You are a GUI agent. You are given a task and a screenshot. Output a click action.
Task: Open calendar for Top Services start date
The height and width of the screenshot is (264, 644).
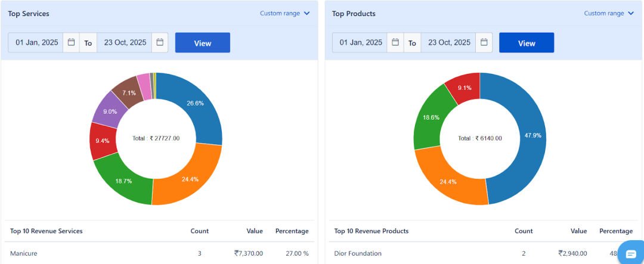[71, 42]
